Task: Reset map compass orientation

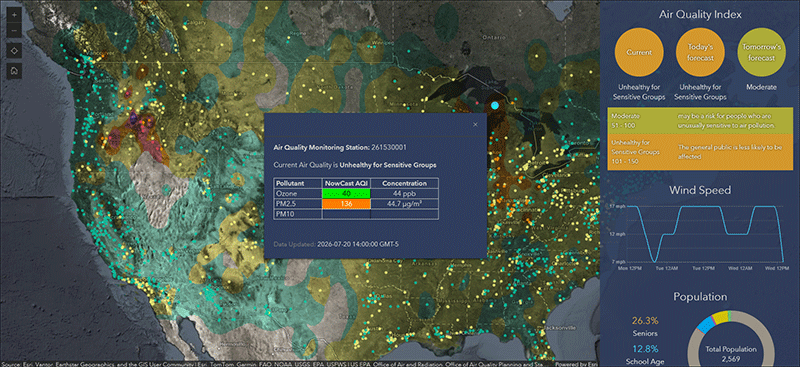Action: [x=14, y=50]
